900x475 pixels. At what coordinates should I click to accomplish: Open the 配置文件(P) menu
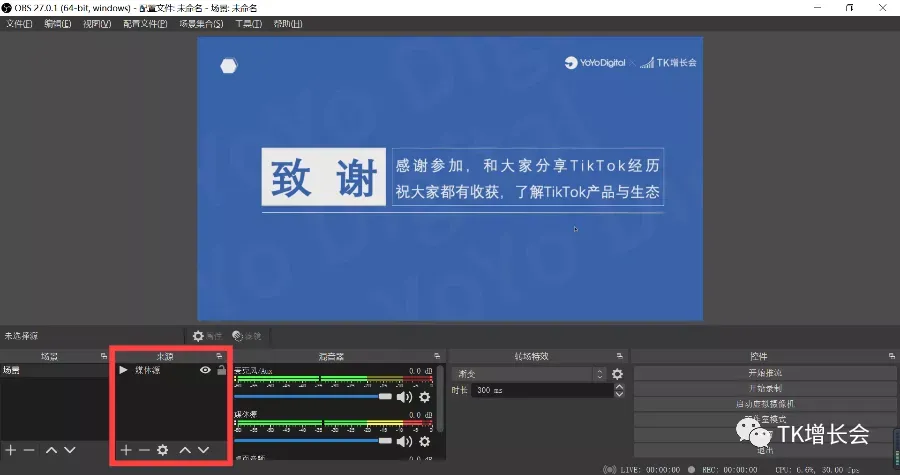[x=145, y=24]
